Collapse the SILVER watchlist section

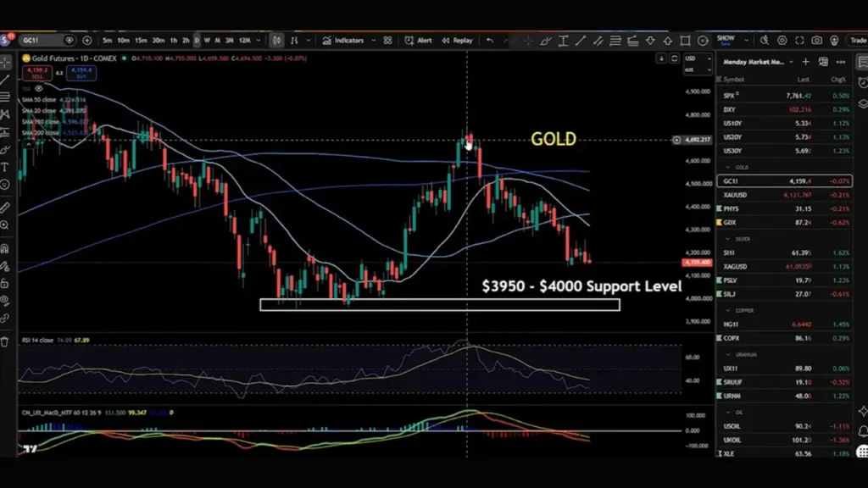point(728,239)
